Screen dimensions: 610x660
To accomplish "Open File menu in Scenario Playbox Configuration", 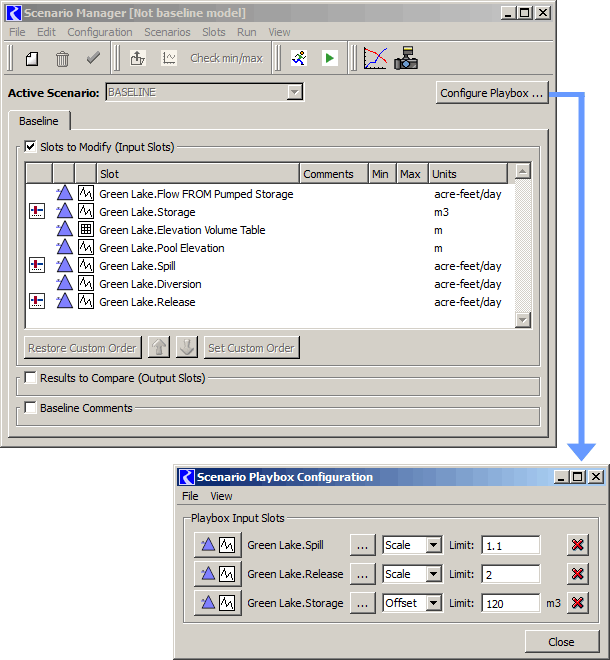I will (190, 496).
